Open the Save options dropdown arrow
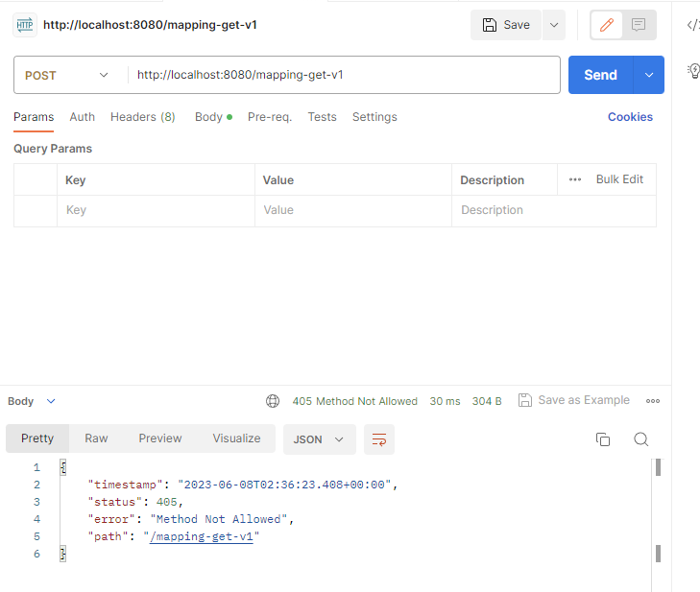The image size is (700, 592). tap(554, 25)
